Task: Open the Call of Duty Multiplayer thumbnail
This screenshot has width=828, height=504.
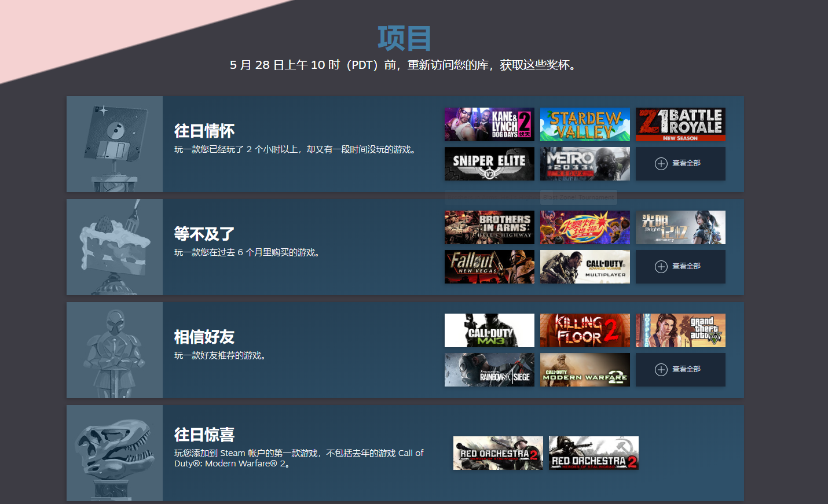Action: [x=585, y=267]
